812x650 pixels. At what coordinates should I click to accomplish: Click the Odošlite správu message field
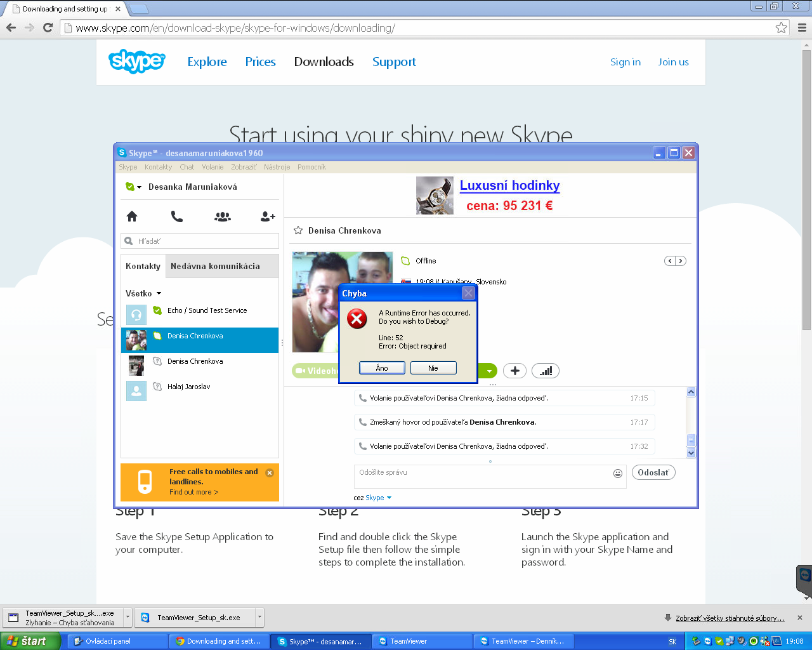[490, 477]
